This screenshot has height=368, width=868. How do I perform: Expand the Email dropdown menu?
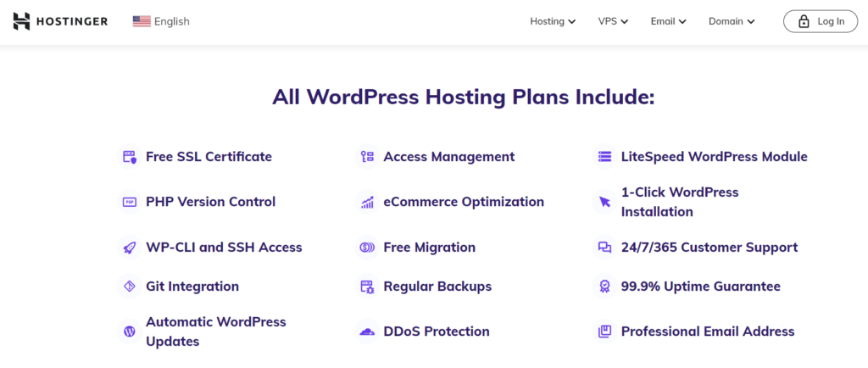[668, 21]
